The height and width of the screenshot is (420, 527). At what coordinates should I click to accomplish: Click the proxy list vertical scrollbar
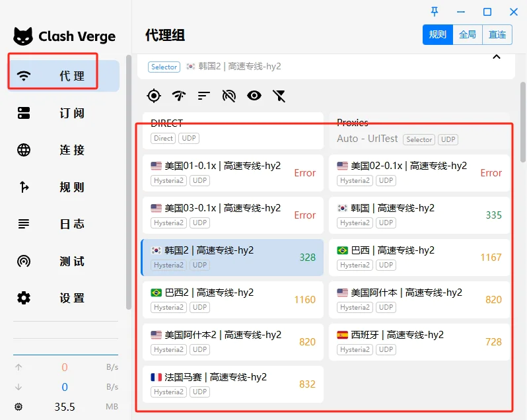coord(523,122)
